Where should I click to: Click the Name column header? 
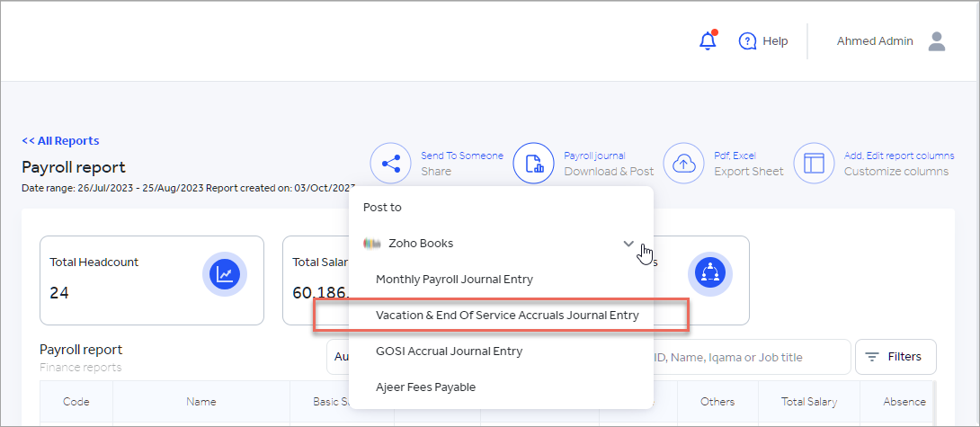(200, 402)
